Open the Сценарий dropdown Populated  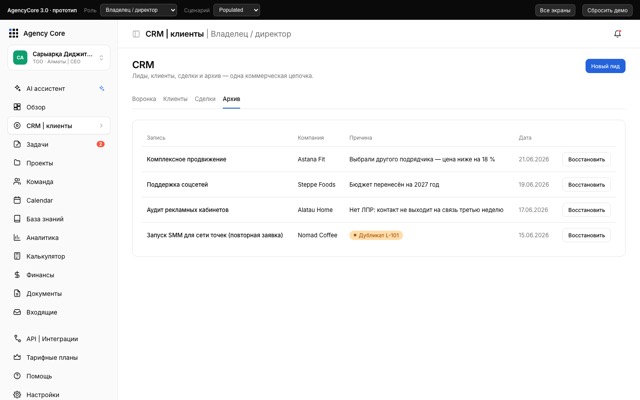[x=237, y=10]
